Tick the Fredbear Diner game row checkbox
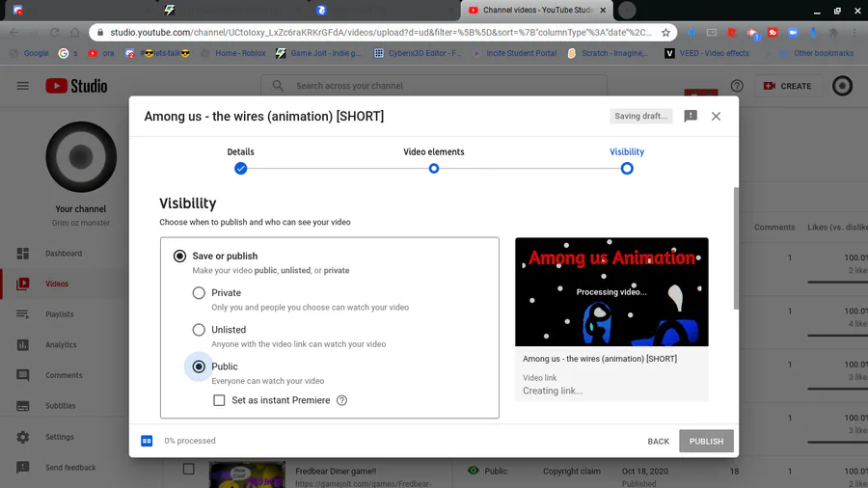 tap(189, 469)
